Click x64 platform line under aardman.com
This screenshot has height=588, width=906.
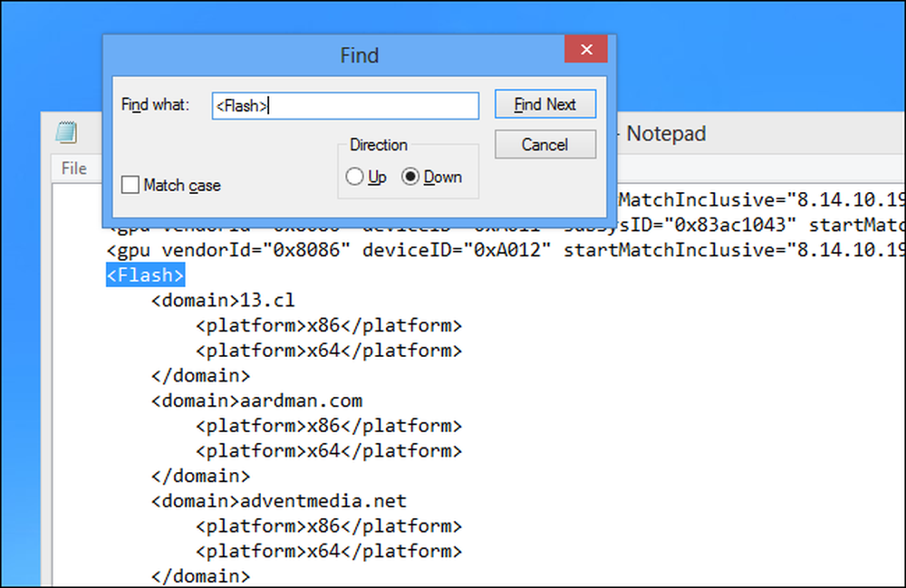pos(329,451)
